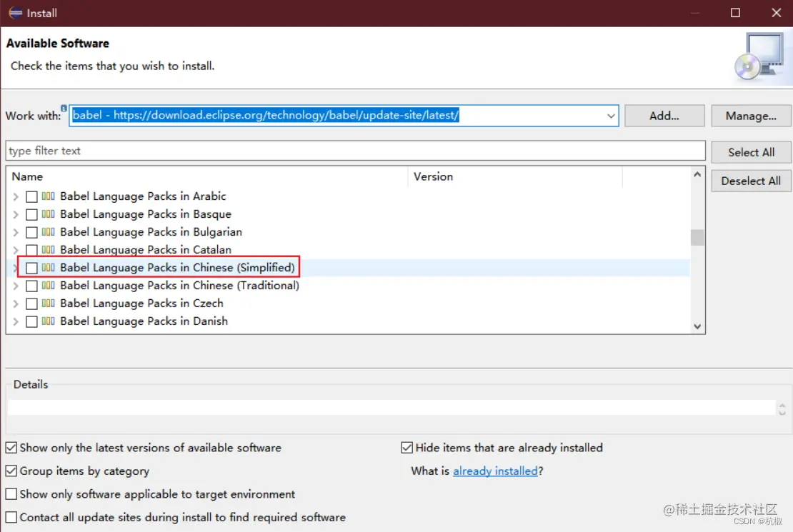Expand the Danish language packs tree node
The image size is (793, 532).
pyautogui.click(x=16, y=321)
